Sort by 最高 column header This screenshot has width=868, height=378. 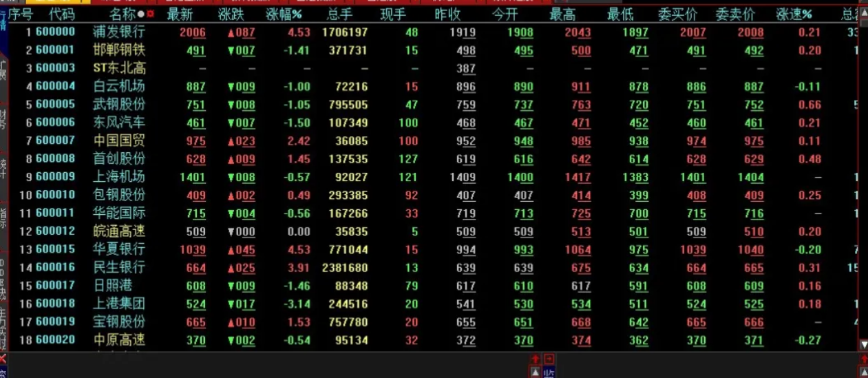click(x=563, y=14)
